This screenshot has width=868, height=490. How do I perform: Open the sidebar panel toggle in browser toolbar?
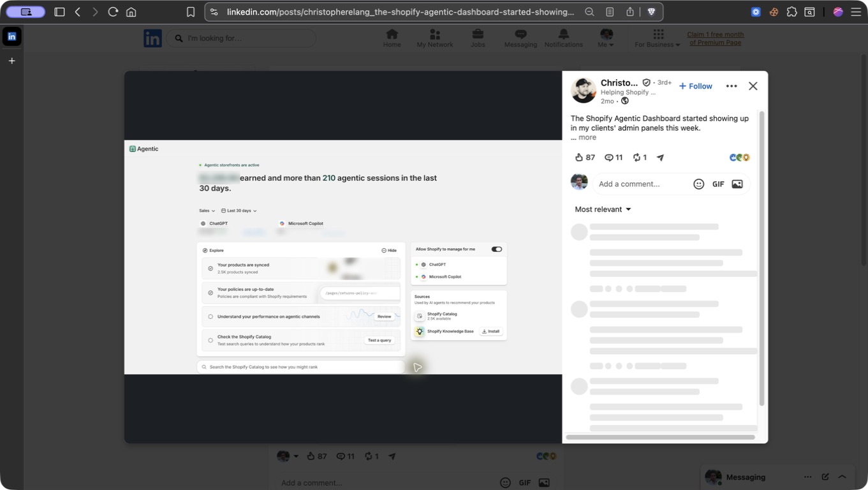pos(59,12)
